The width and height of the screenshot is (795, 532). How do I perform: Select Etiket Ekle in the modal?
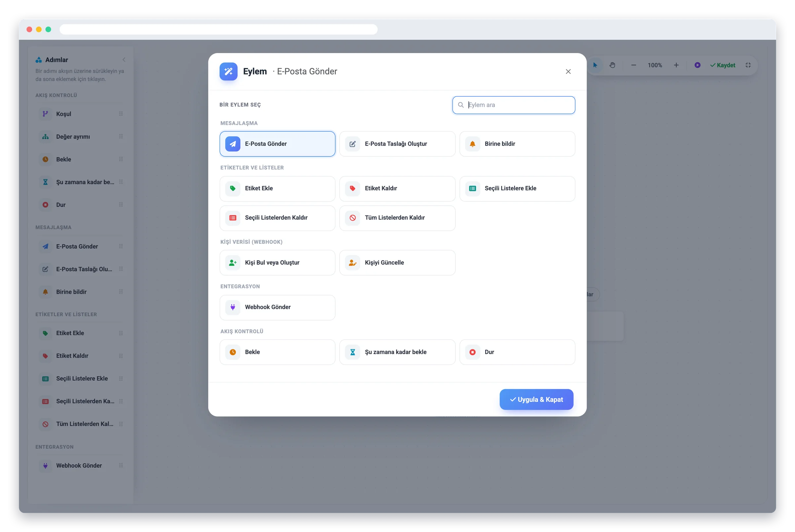point(277,188)
